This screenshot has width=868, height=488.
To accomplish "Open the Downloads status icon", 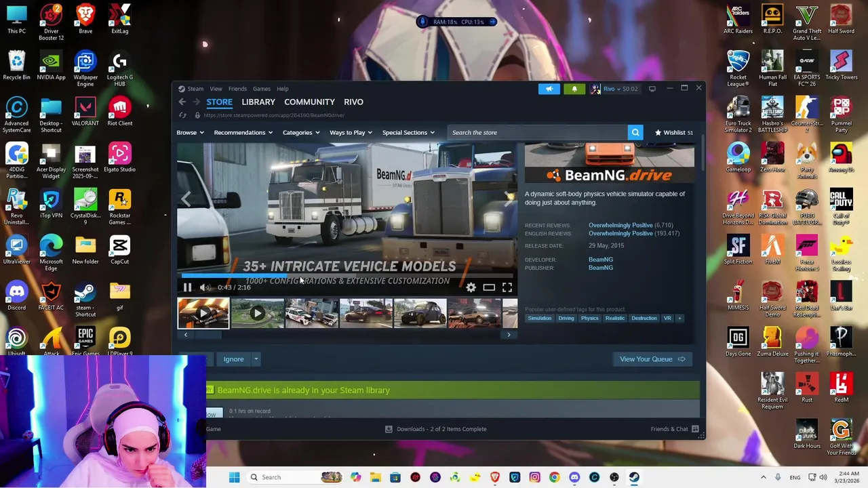I will tap(389, 429).
